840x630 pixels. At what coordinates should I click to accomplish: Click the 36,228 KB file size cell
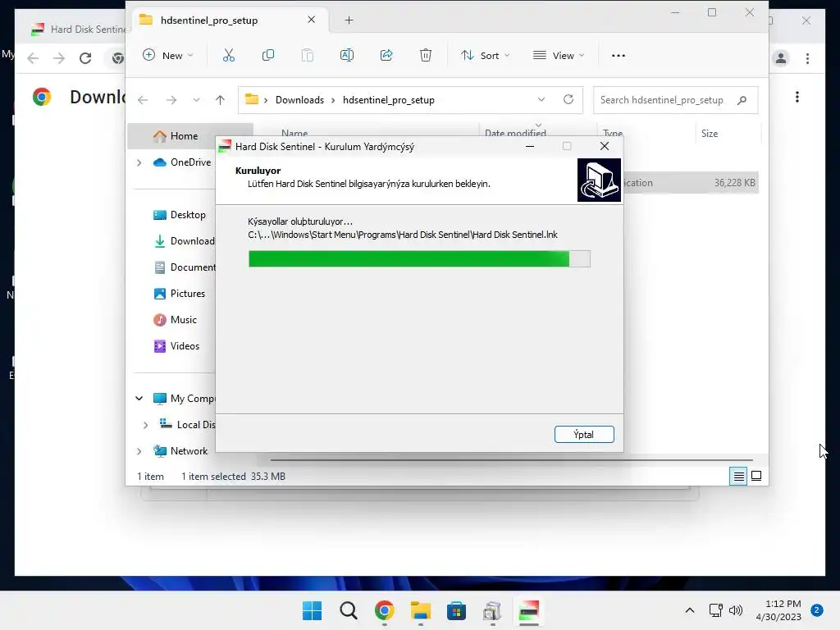734,183
